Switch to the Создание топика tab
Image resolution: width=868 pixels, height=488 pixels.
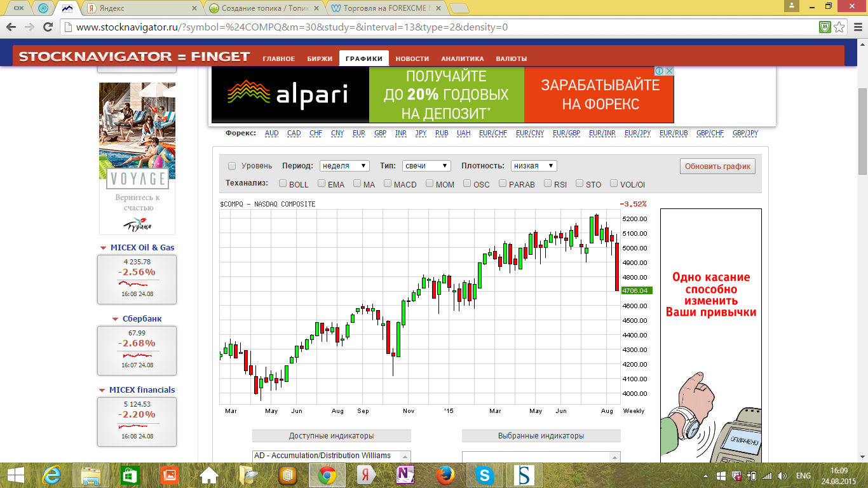click(x=265, y=9)
